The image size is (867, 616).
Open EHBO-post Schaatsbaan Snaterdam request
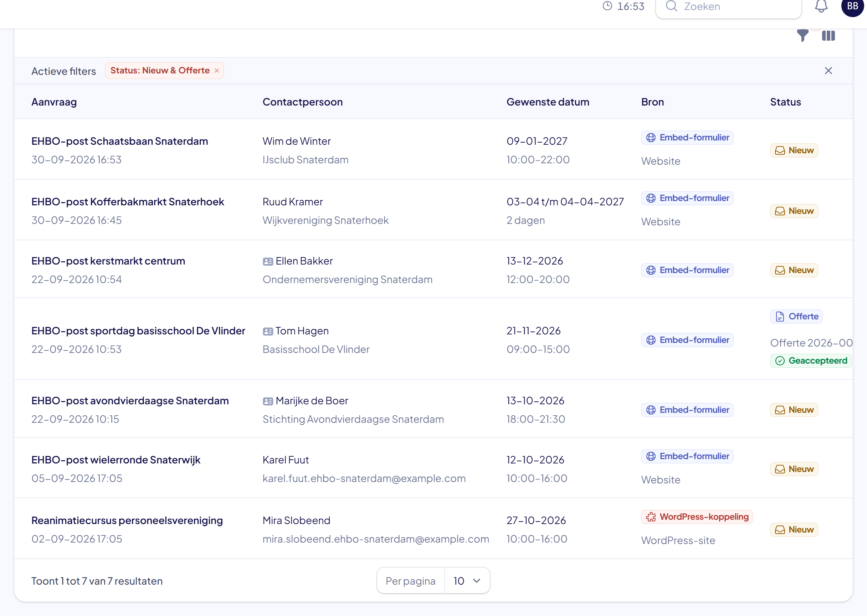pos(120,141)
